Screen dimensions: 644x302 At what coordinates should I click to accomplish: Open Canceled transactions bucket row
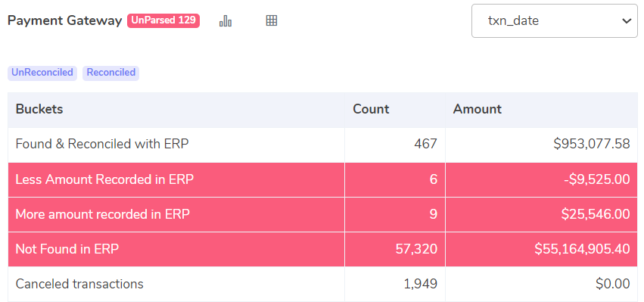tap(323, 285)
